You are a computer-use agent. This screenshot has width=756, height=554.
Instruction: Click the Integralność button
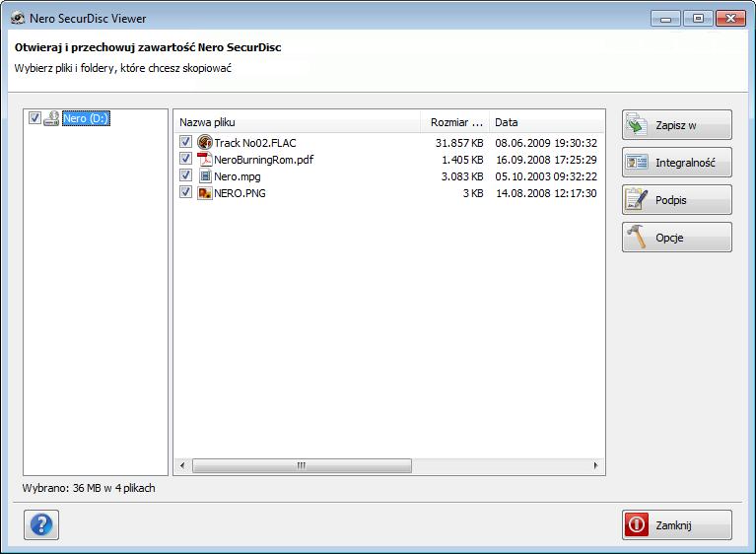point(677,163)
